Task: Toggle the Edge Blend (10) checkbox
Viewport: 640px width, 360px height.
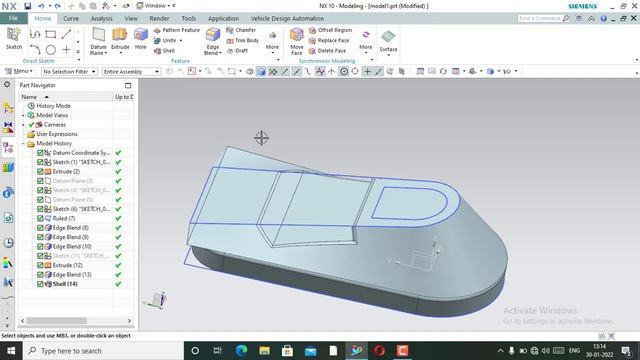Action: [x=40, y=247]
